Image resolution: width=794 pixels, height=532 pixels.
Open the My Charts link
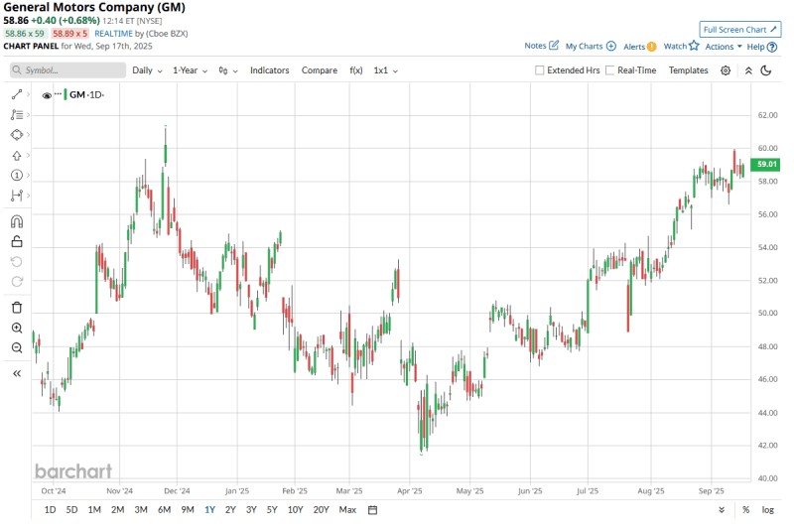(591, 47)
